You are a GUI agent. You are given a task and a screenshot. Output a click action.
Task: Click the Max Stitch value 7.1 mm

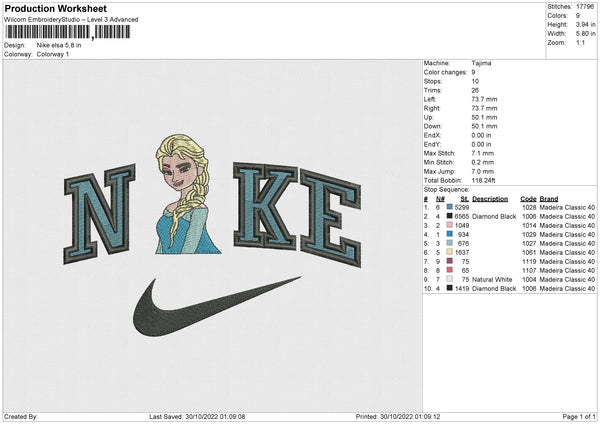[x=483, y=153]
